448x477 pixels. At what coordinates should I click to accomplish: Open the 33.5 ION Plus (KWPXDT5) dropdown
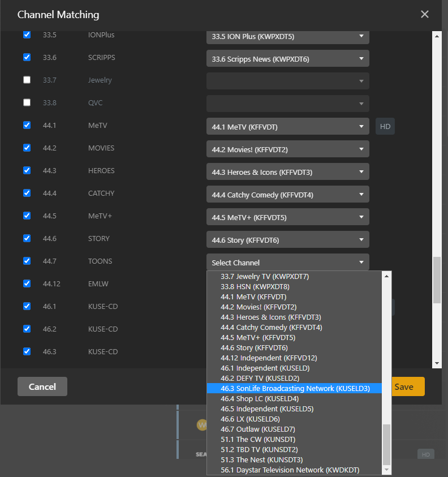pyautogui.click(x=288, y=37)
